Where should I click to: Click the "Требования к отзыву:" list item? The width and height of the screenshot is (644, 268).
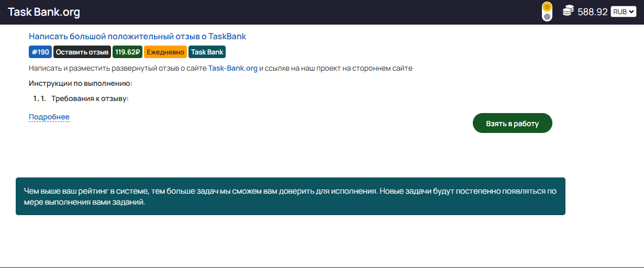(90, 98)
